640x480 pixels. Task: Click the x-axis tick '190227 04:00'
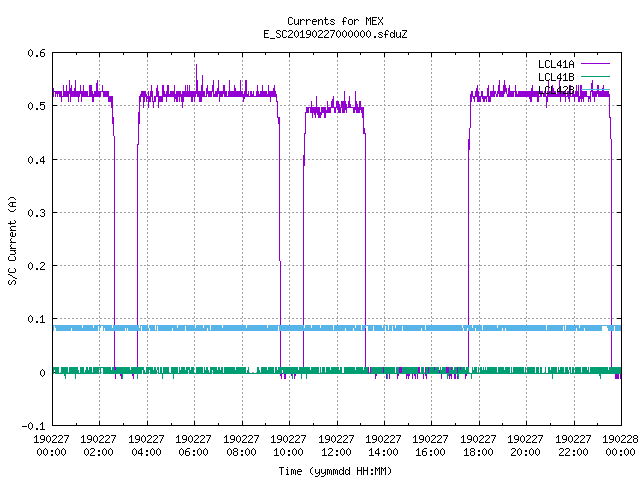pos(146,446)
